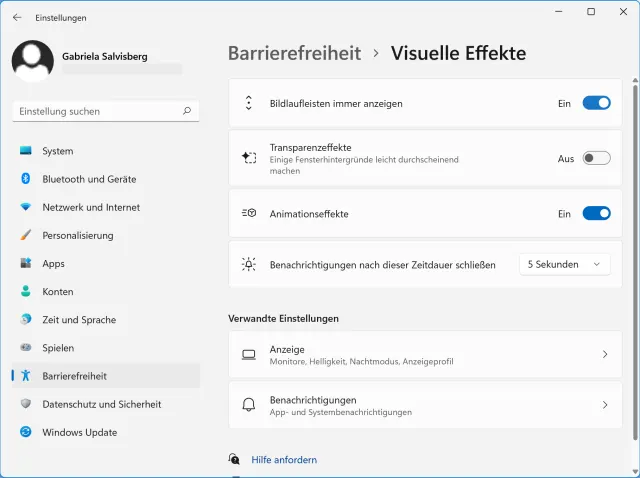Enable the Transparenzeffekte toggle
Viewport: 640px width, 478px height.
pos(596,158)
